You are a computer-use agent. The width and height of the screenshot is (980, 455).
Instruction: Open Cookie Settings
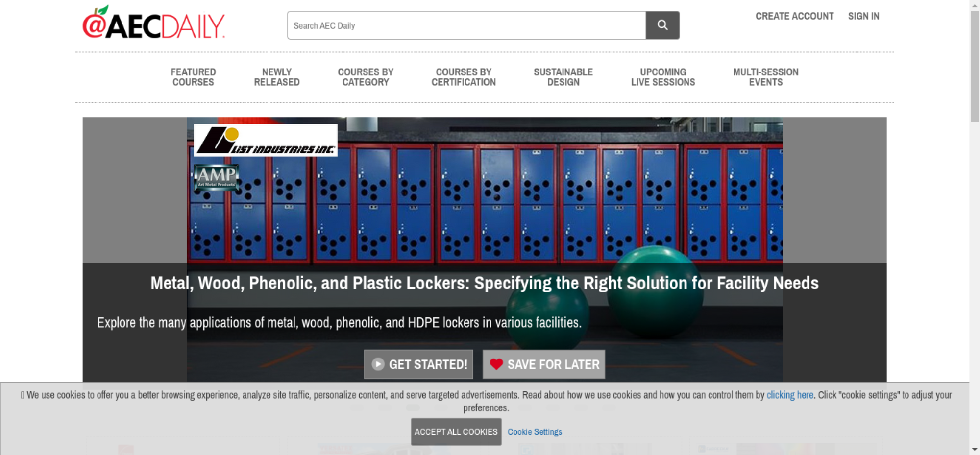tap(535, 432)
